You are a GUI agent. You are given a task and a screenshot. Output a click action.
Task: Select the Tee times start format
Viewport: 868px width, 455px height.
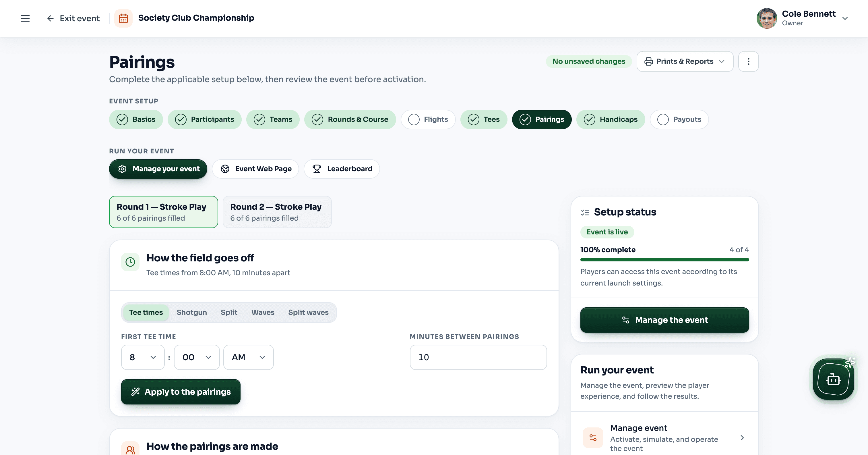pos(146,312)
